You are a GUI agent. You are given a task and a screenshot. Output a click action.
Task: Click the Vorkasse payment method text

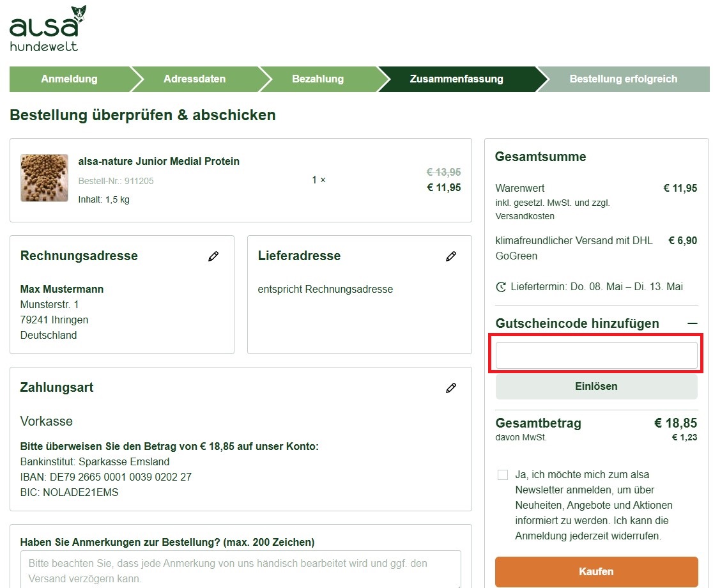(x=47, y=421)
